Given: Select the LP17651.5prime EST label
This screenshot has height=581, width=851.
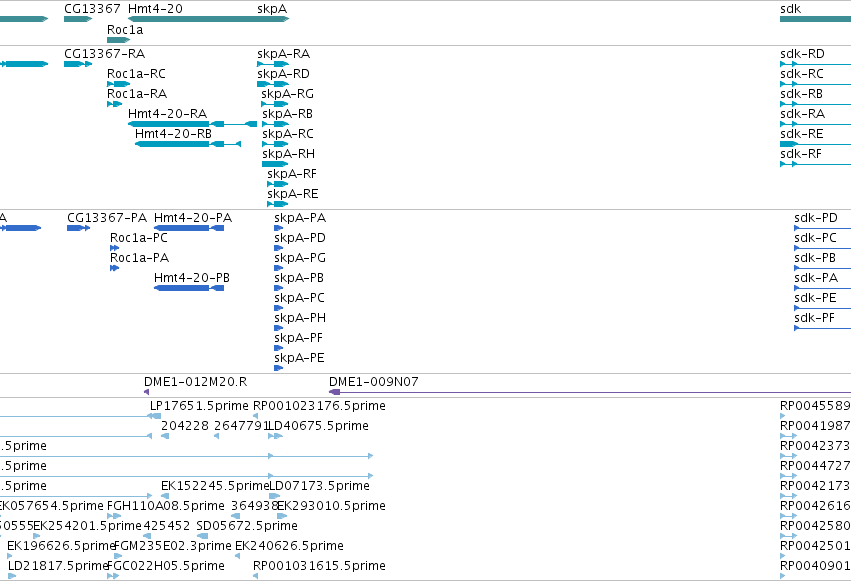Looking at the screenshot, I should pyautogui.click(x=199, y=406).
